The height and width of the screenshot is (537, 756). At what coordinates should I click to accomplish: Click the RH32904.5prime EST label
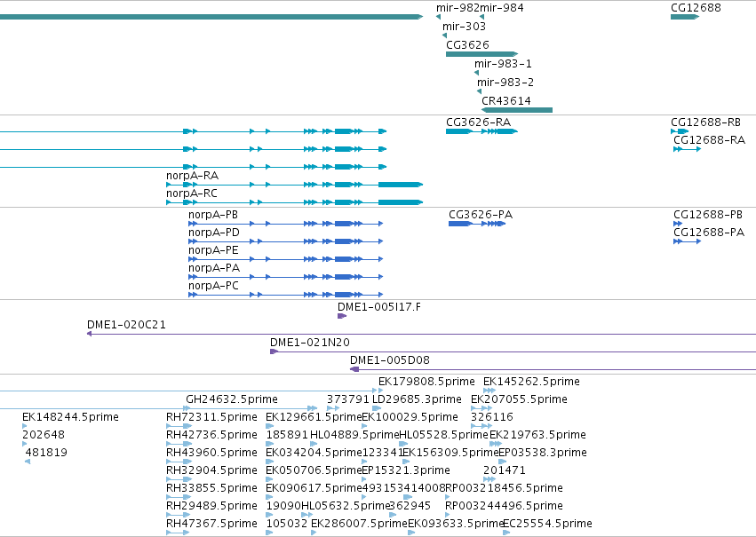[x=211, y=470]
